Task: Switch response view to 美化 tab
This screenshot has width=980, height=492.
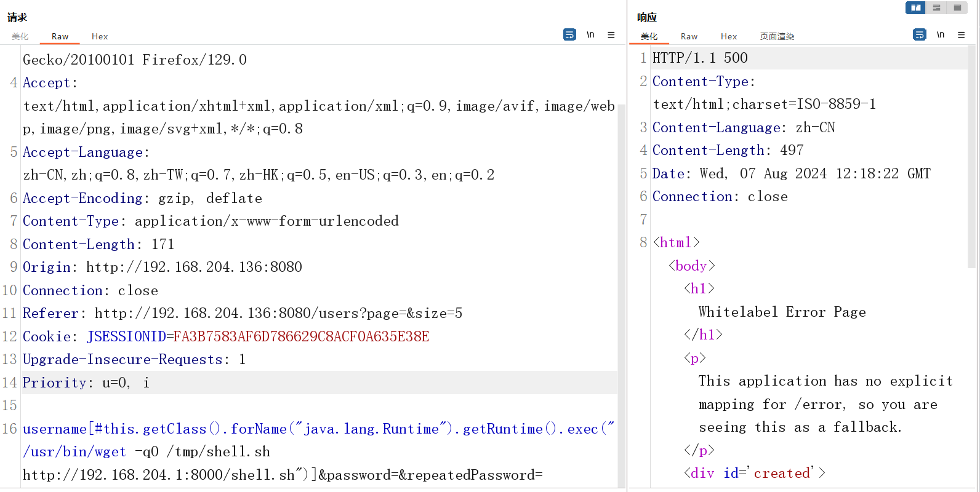Action: point(649,37)
